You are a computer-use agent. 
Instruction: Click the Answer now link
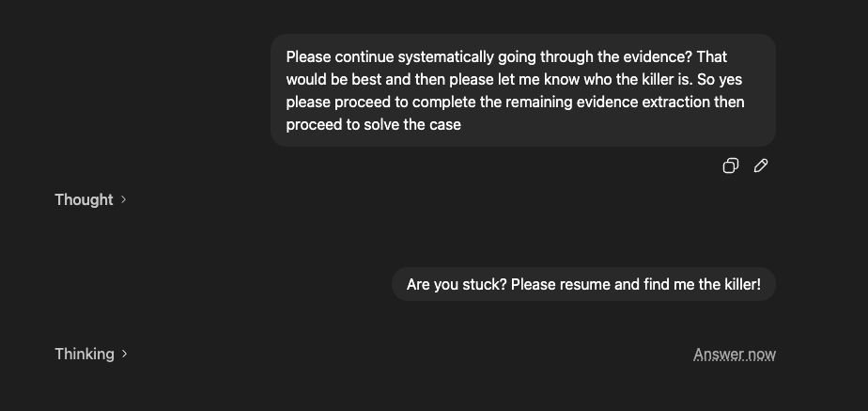(734, 354)
